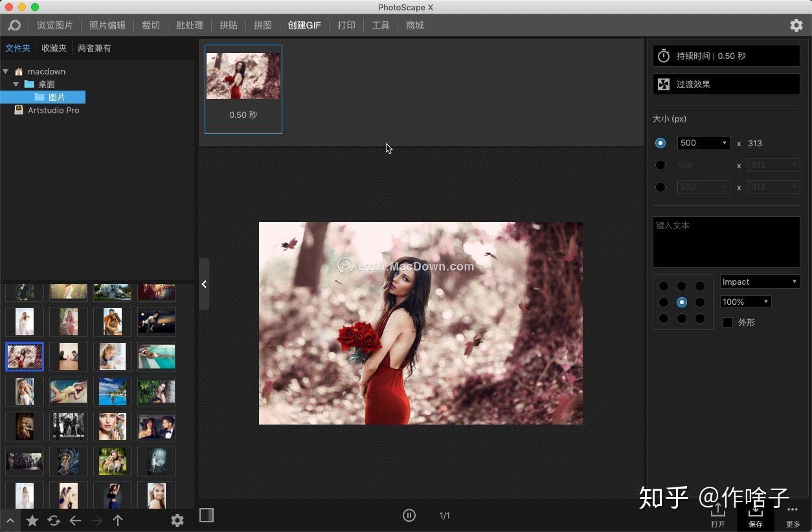
Task: Open the 持续时间 duration settings
Action: pyautogui.click(x=726, y=56)
